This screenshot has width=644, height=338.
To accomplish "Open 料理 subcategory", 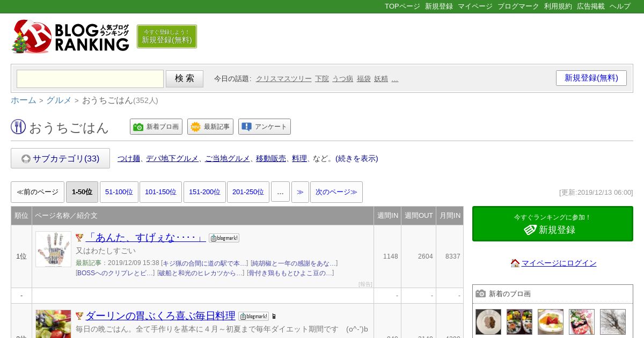I will 299,159.
